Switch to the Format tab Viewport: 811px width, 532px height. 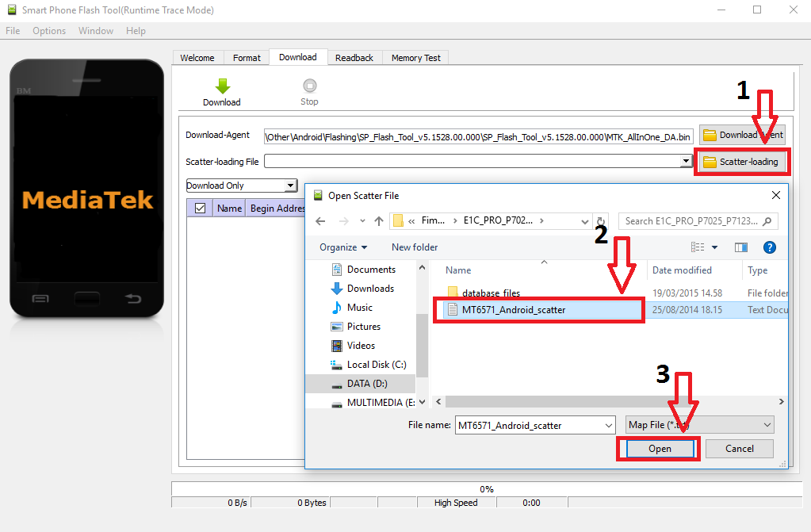[247, 58]
